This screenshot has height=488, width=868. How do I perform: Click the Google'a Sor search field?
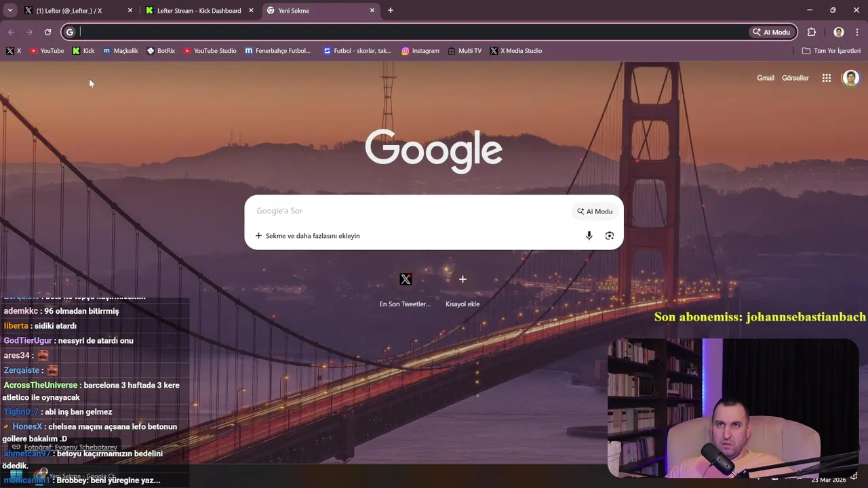point(410,211)
